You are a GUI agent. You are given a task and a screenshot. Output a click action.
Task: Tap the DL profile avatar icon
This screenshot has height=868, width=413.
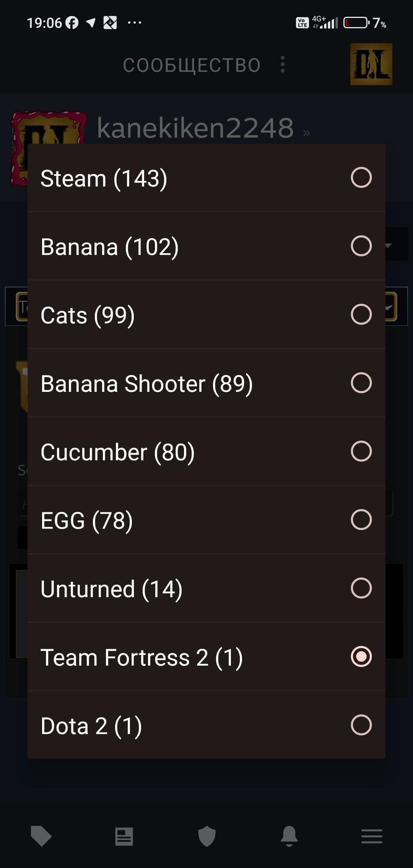pyautogui.click(x=371, y=64)
